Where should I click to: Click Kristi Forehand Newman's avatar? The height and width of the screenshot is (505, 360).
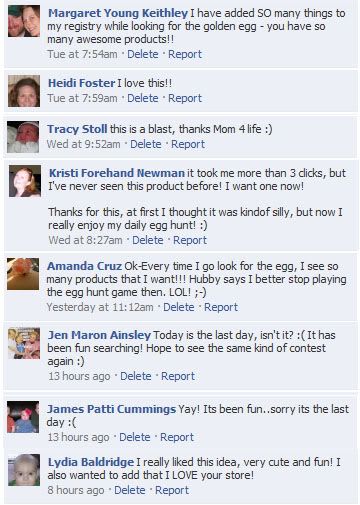pos(25,181)
